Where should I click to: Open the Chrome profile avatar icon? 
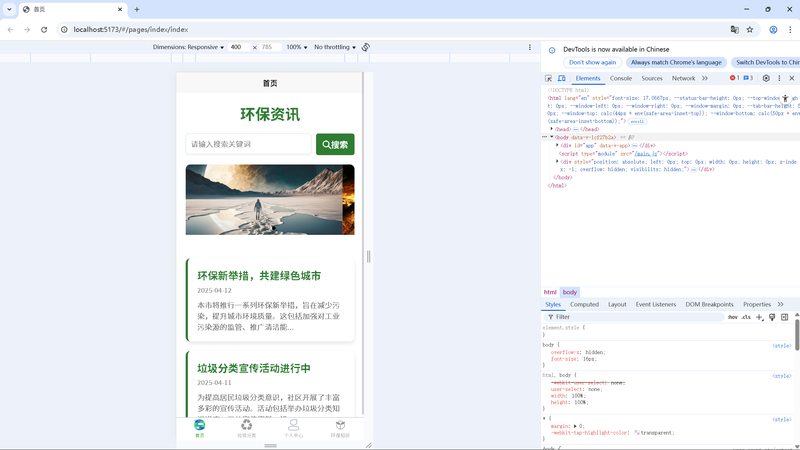[x=773, y=30]
